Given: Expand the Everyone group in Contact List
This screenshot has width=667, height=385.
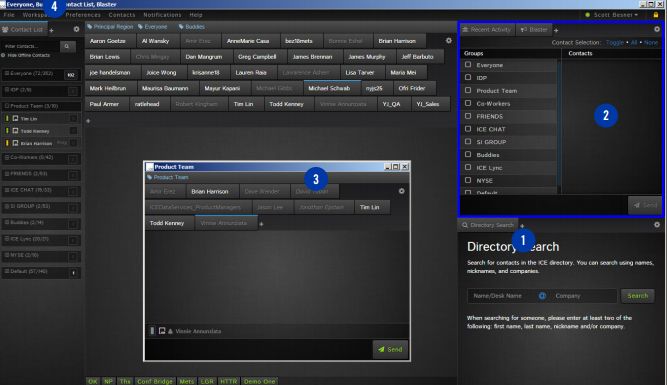Looking at the screenshot, I should point(7,74).
